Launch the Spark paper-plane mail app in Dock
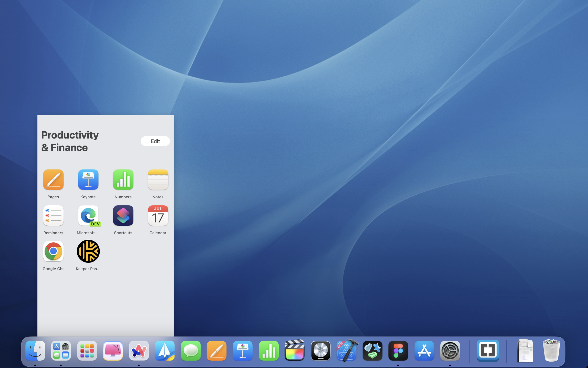This screenshot has width=588, height=368. [x=165, y=351]
